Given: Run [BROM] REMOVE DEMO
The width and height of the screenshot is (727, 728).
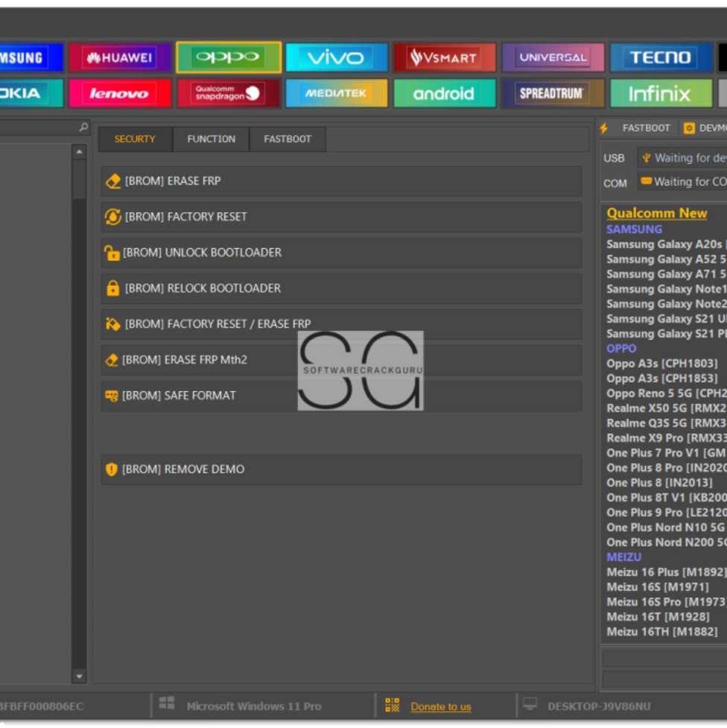Looking at the screenshot, I should (341, 469).
